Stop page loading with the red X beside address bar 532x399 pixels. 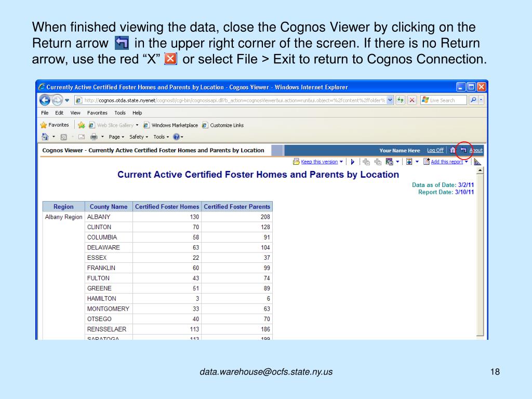click(412, 100)
